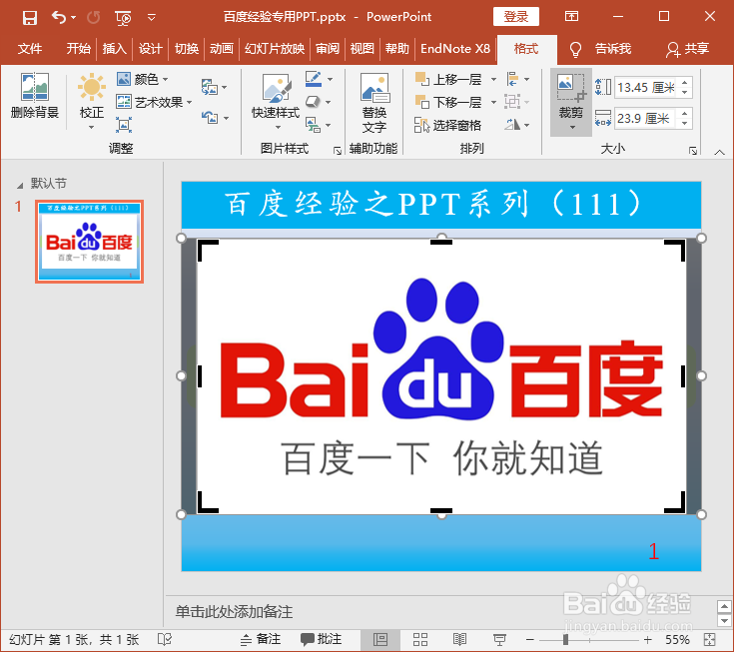734x652 pixels.
Task: Click the zoom out minus button
Action: click(529, 639)
